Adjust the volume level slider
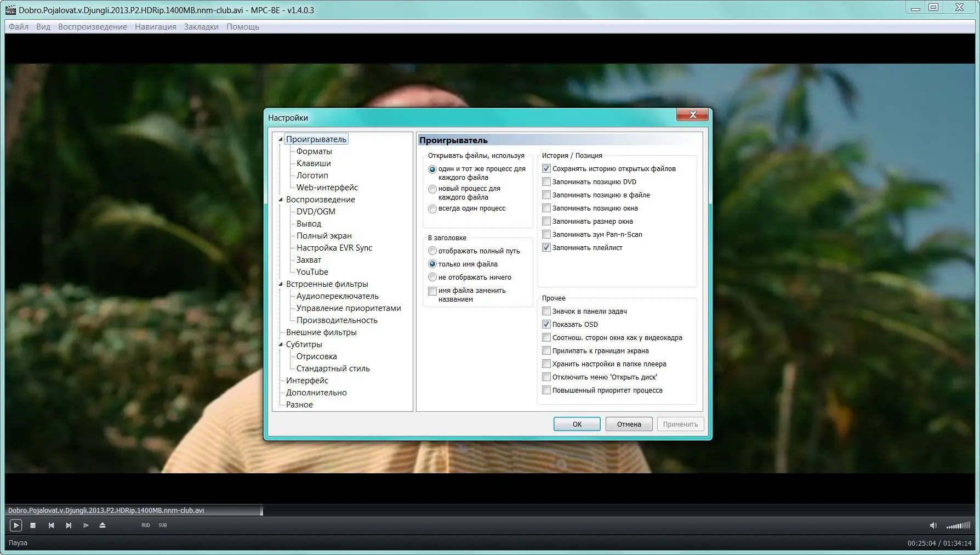Screen dimensions: 980x555 [958, 525]
